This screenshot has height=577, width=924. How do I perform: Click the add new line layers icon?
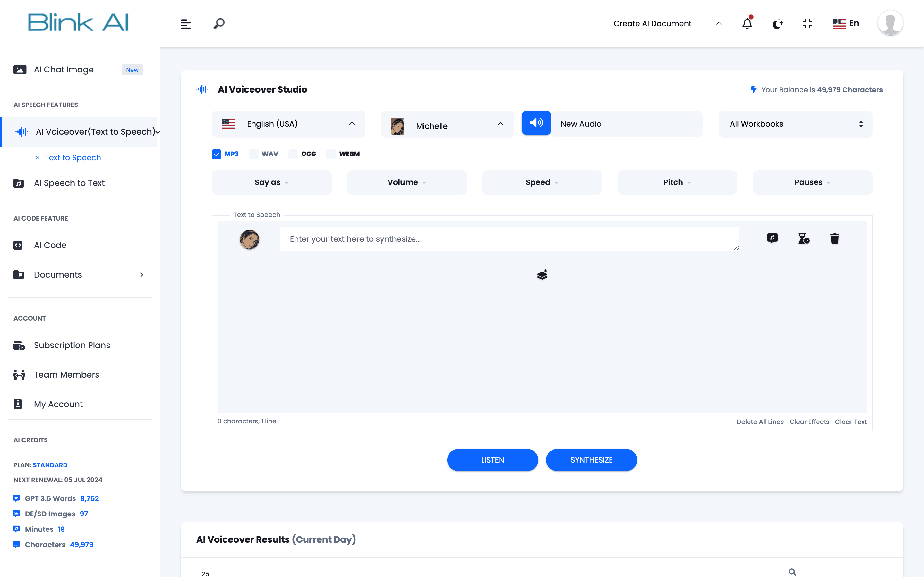pyautogui.click(x=542, y=274)
